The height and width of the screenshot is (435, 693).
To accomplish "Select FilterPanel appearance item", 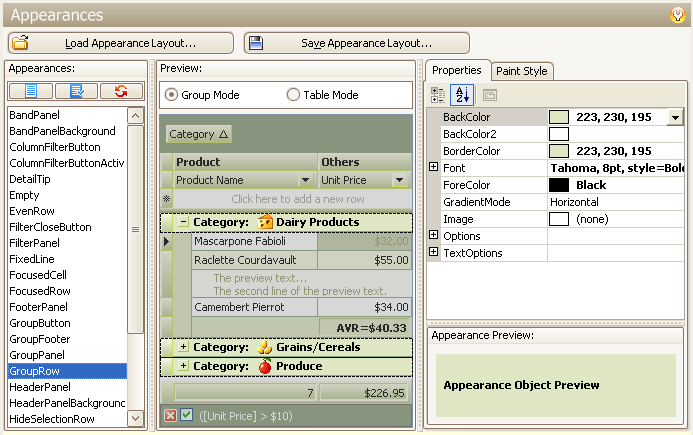I will (67, 243).
